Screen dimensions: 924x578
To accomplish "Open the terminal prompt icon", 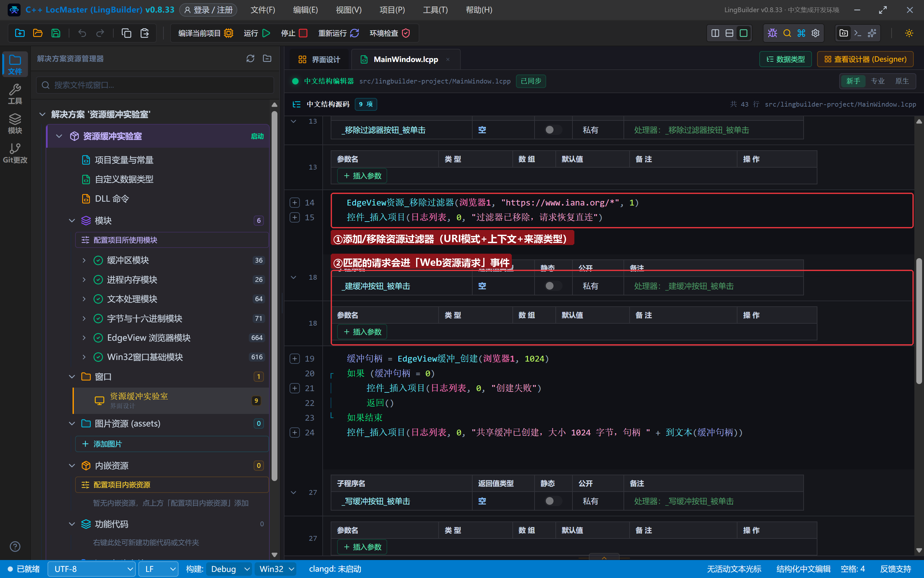I will (858, 33).
